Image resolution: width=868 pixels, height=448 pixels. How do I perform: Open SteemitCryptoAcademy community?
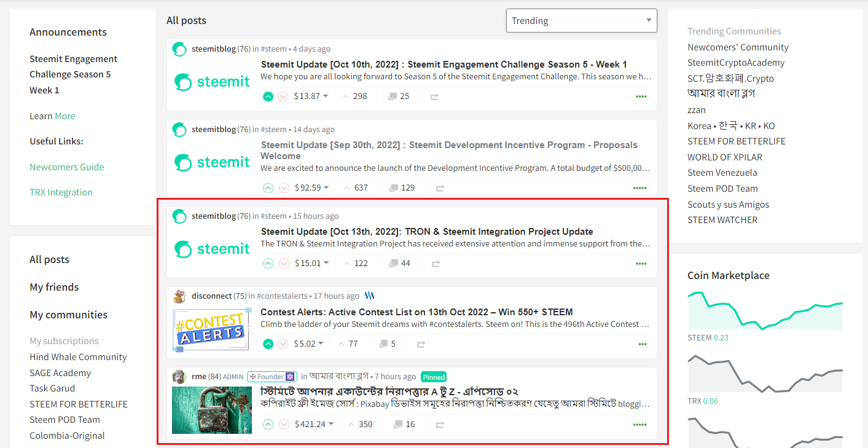pyautogui.click(x=736, y=63)
